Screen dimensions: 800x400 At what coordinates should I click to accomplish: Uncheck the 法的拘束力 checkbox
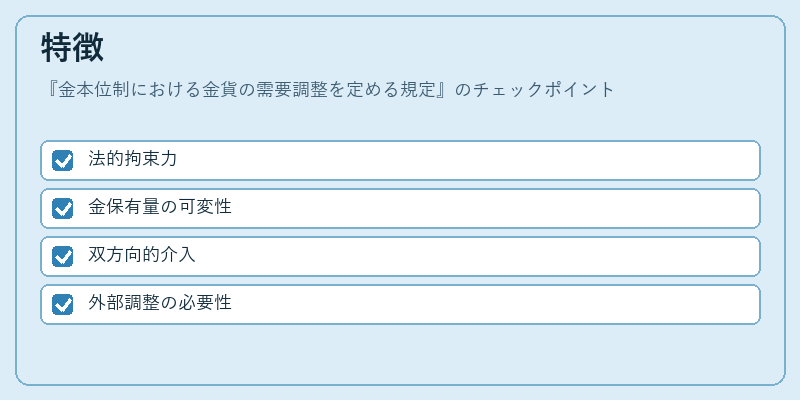point(63,160)
